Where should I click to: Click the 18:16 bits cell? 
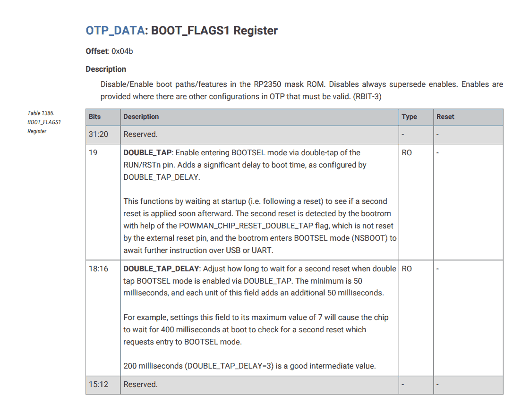pyautogui.click(x=98, y=269)
